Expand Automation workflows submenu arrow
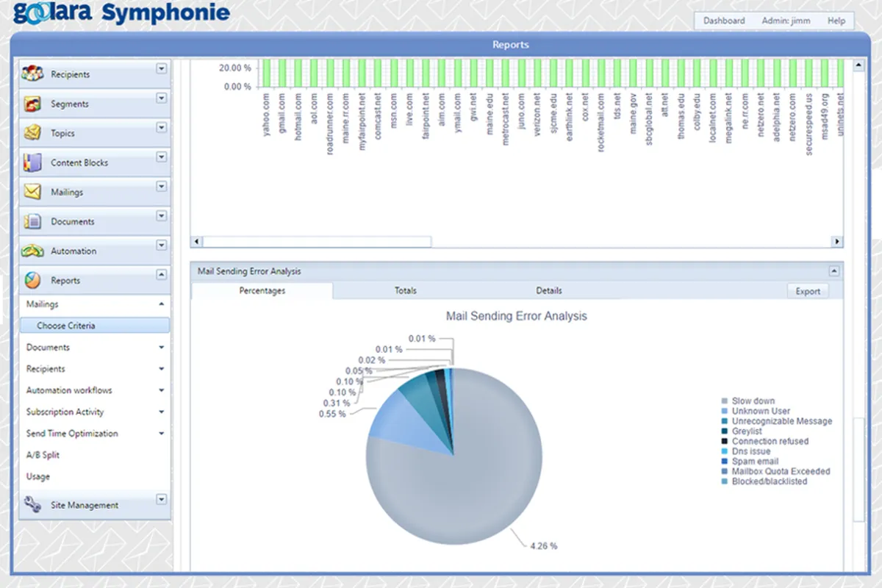The image size is (882, 588). pos(162,390)
